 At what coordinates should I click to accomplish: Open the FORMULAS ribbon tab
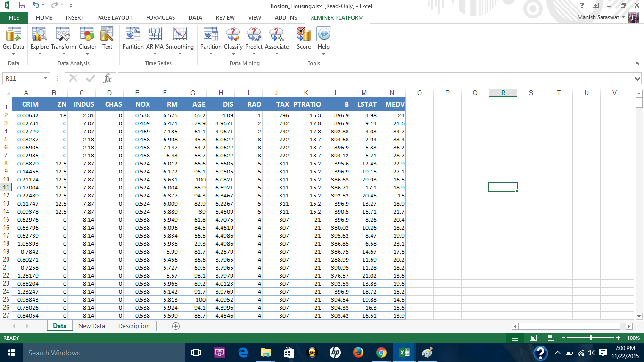[160, 18]
